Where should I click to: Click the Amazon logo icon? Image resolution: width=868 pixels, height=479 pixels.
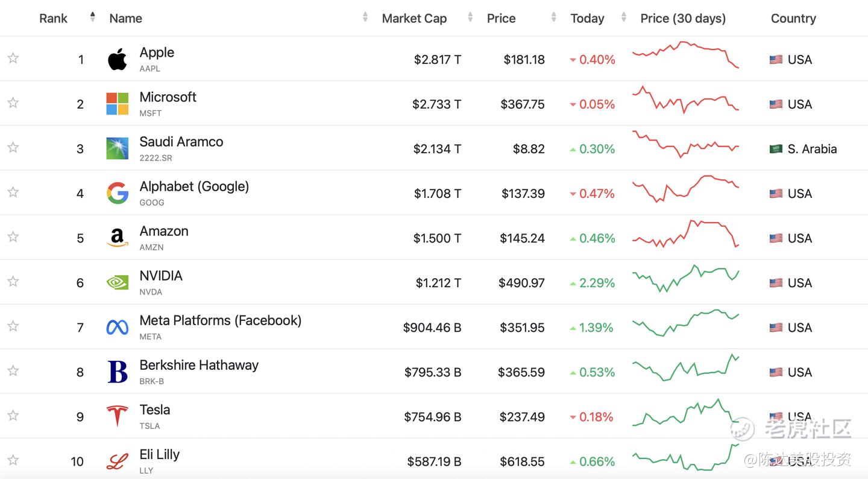[x=118, y=238]
